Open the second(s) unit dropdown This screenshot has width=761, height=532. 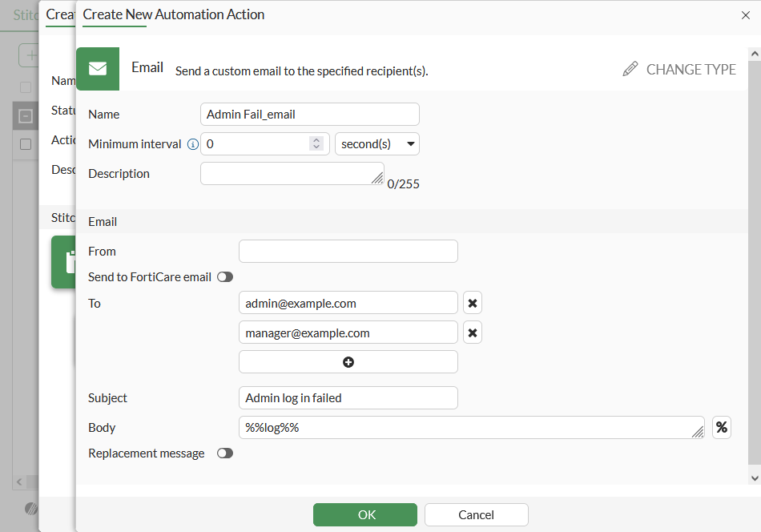tap(377, 144)
